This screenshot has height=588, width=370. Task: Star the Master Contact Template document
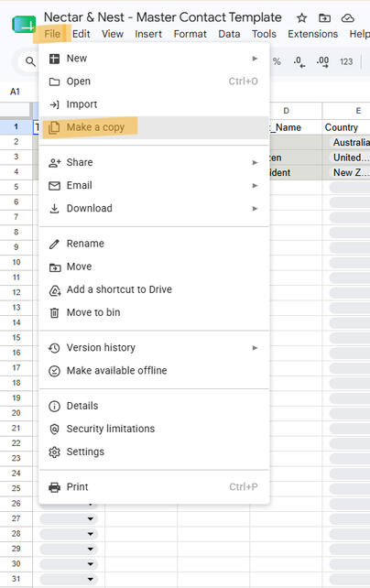point(302,17)
